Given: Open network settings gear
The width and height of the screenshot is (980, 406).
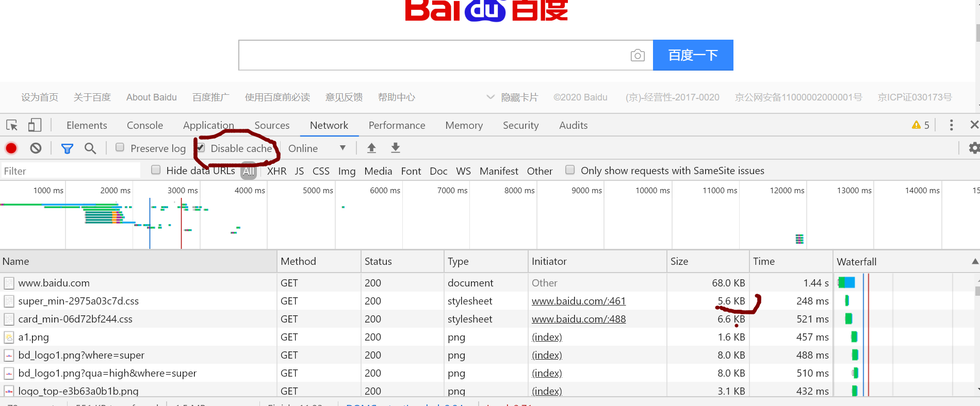Looking at the screenshot, I should [974, 148].
